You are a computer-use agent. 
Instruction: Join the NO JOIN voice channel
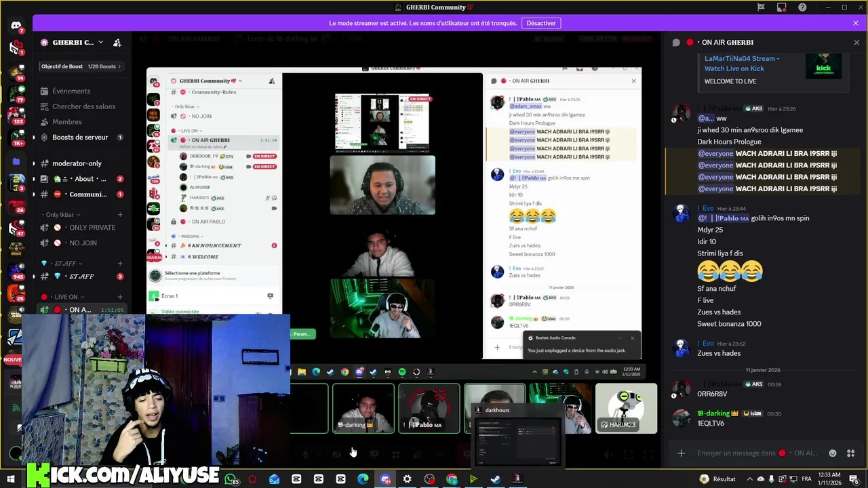(82, 243)
